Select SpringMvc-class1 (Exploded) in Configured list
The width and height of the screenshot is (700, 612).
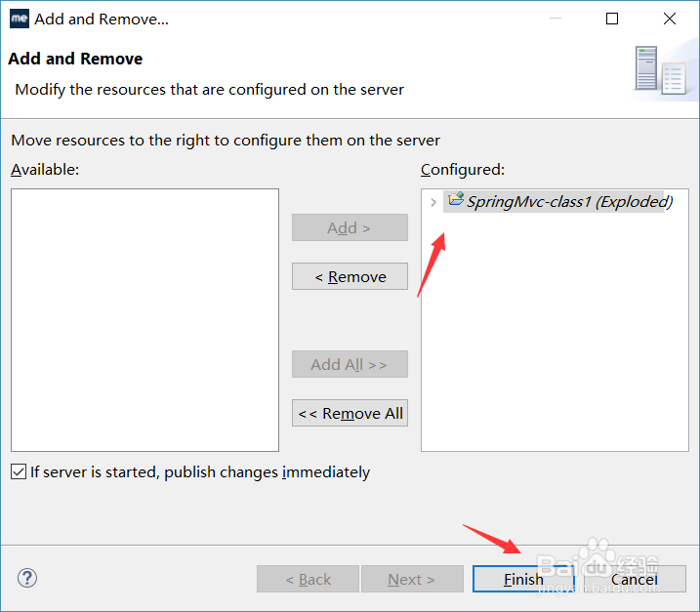(x=569, y=202)
